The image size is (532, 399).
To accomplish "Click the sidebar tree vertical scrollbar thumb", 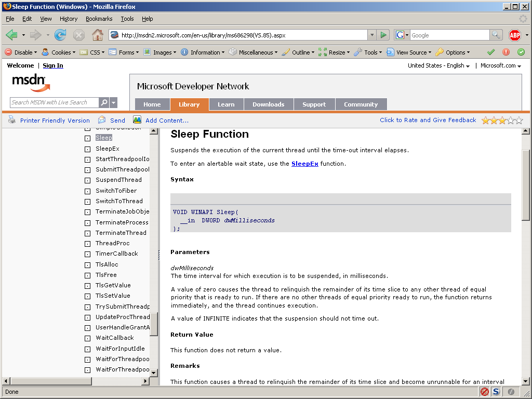I will 154,324.
